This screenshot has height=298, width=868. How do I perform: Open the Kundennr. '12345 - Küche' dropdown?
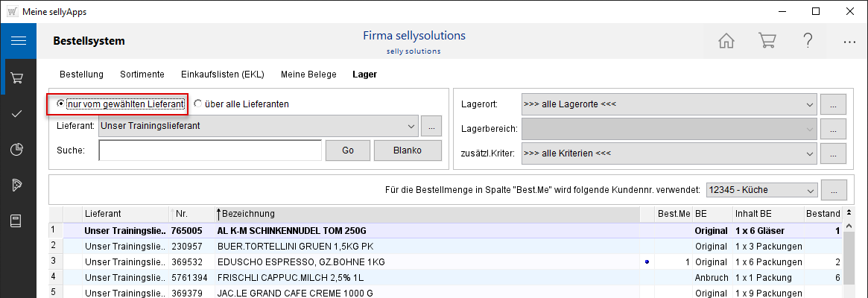[x=809, y=190]
